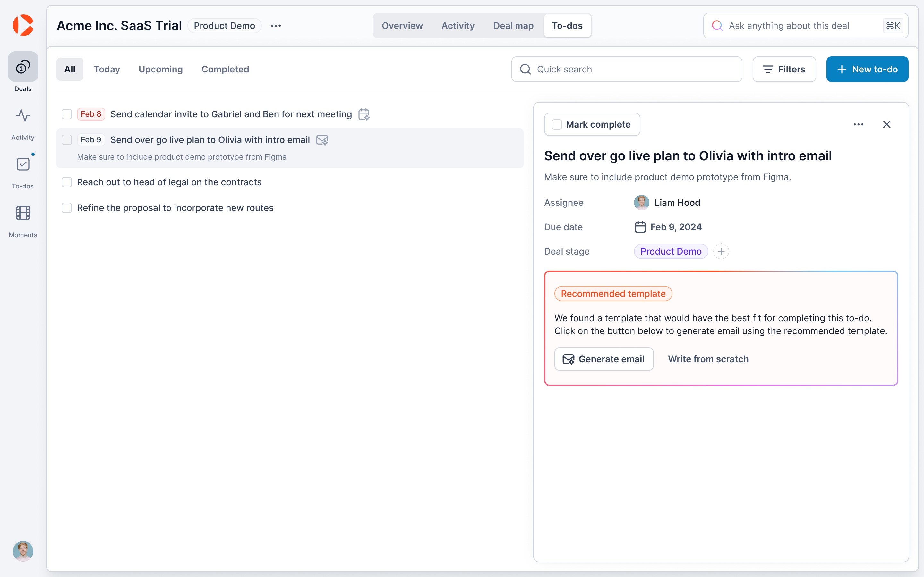Image resolution: width=924 pixels, height=577 pixels.
Task: Open the three-dot menu in the task details panel
Action: (x=858, y=124)
